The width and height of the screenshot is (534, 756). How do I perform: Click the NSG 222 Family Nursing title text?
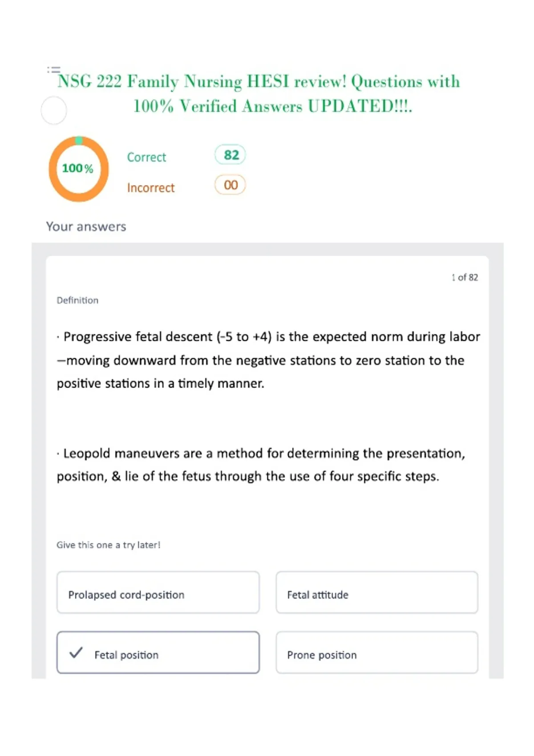[x=259, y=94]
